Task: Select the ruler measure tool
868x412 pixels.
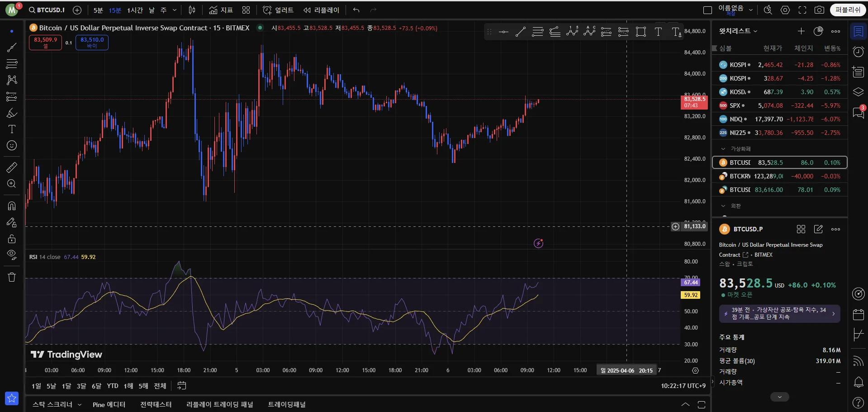Action: [x=12, y=168]
